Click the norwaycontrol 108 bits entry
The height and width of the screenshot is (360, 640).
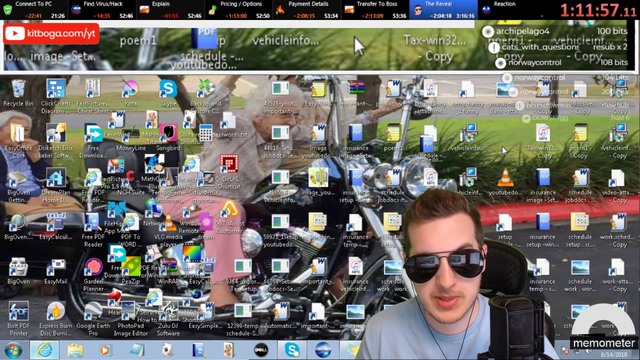coord(561,62)
